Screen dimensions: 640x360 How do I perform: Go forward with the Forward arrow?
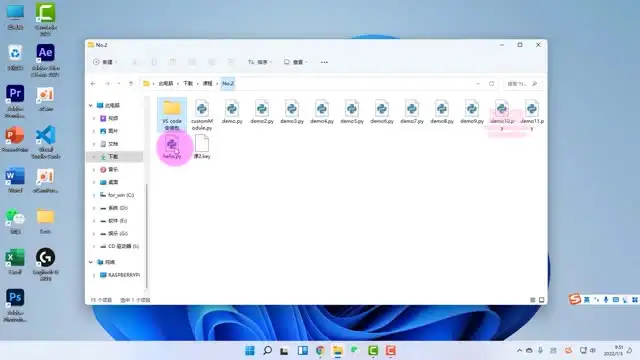point(107,84)
